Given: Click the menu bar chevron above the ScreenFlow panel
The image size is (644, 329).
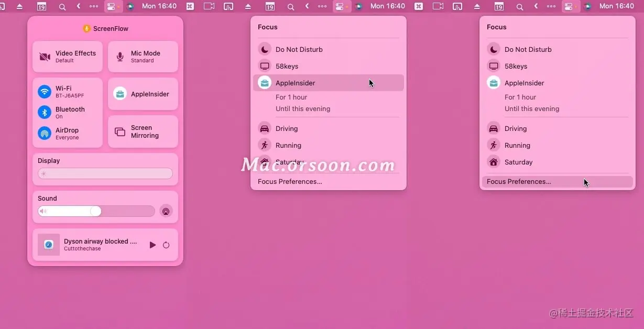Looking at the screenshot, I should tap(79, 6).
